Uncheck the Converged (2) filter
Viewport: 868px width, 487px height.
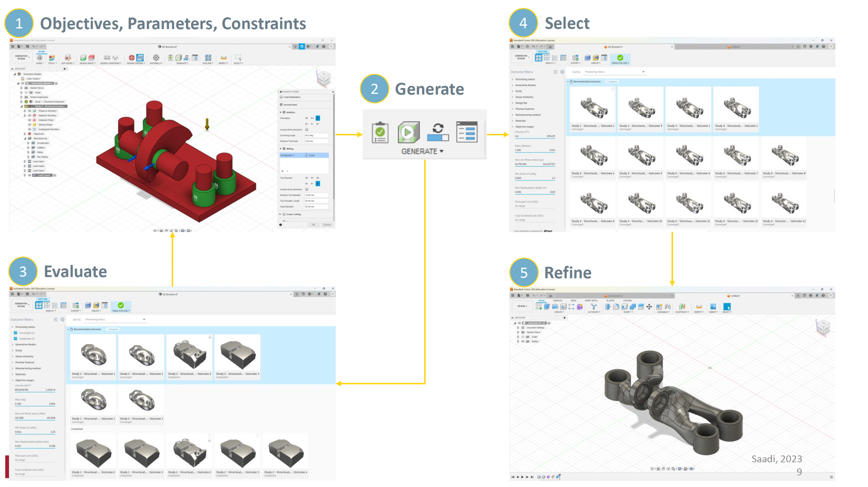click(16, 333)
